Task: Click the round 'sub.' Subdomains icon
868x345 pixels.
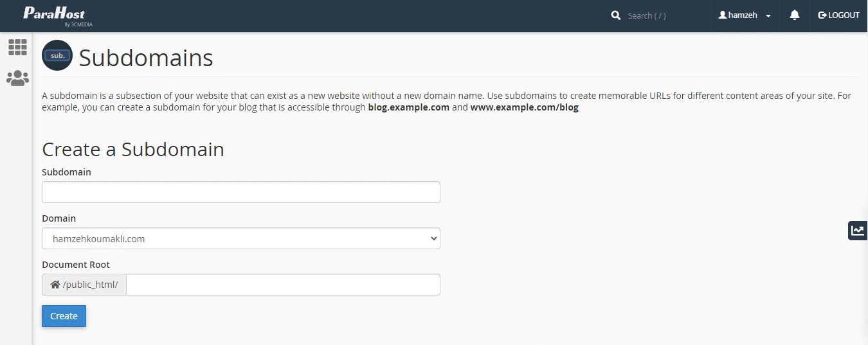Action: pos(57,55)
